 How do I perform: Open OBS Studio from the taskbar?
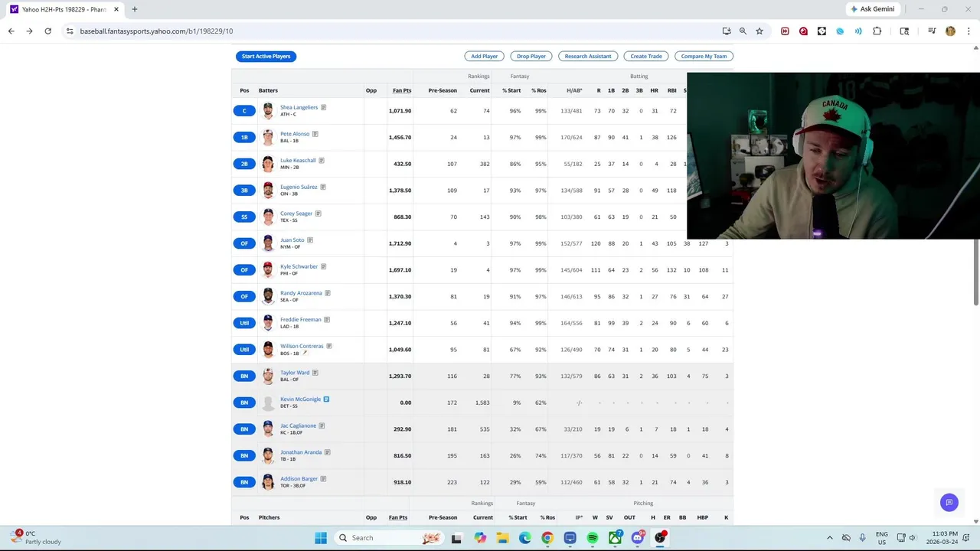pyautogui.click(x=660, y=538)
